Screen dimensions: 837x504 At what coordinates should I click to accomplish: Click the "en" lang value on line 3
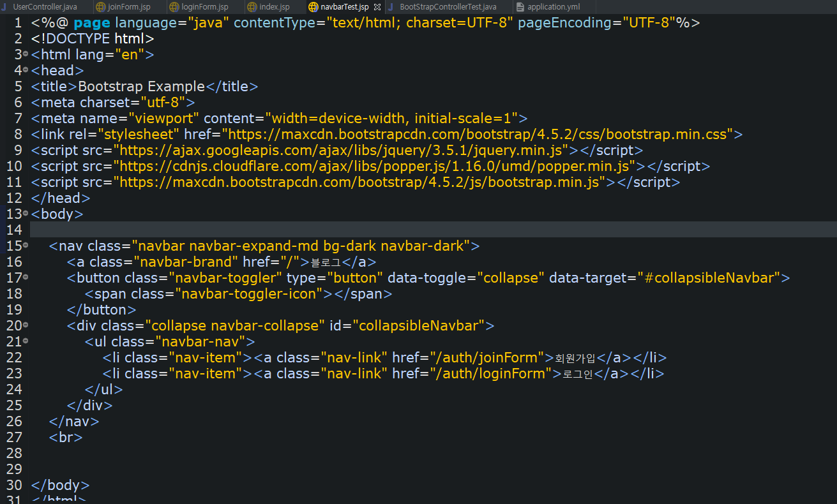click(x=130, y=54)
